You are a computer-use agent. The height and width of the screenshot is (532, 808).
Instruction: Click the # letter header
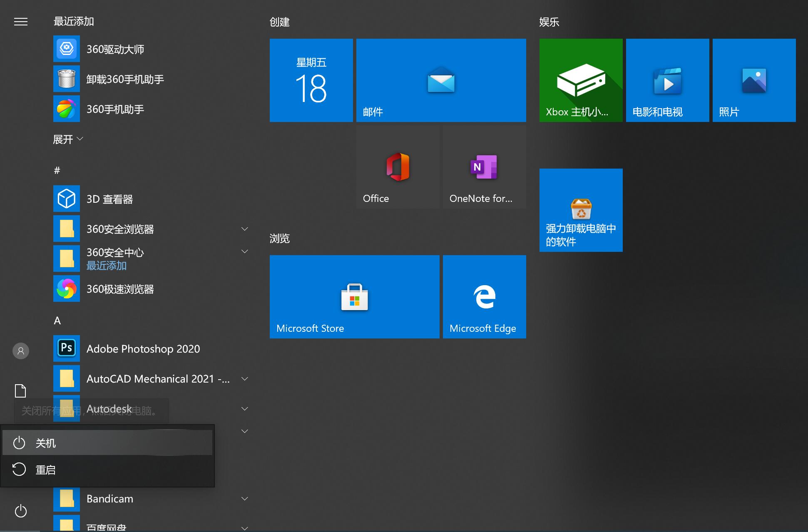(57, 170)
